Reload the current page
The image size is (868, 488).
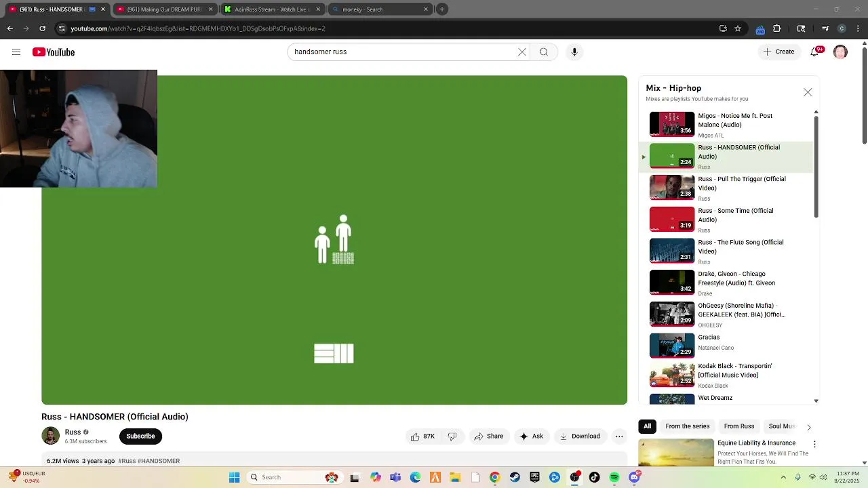click(x=42, y=28)
